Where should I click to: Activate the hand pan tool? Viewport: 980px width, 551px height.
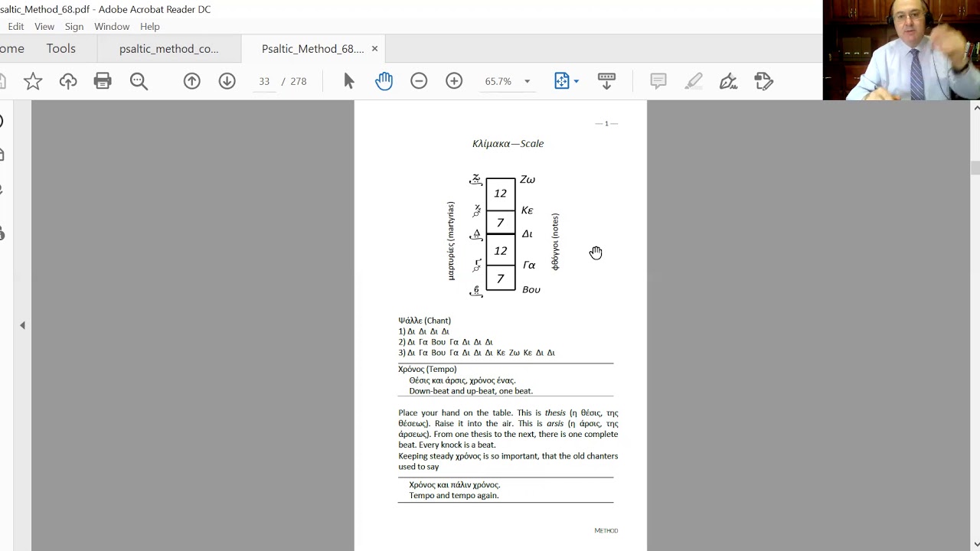click(384, 81)
